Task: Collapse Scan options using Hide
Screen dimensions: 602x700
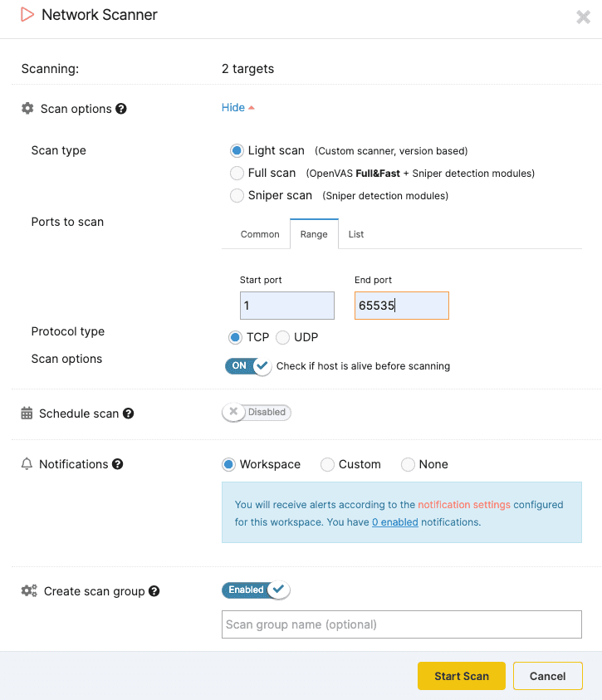Action: coord(233,107)
